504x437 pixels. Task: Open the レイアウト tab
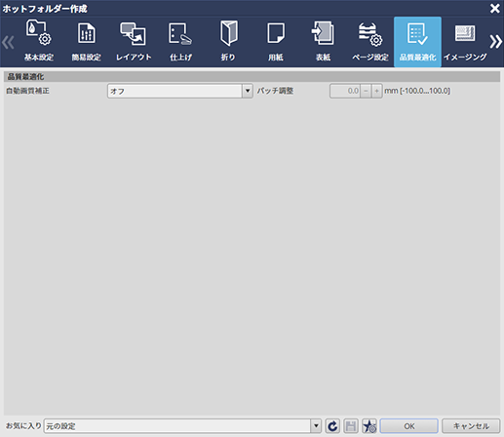coord(134,42)
